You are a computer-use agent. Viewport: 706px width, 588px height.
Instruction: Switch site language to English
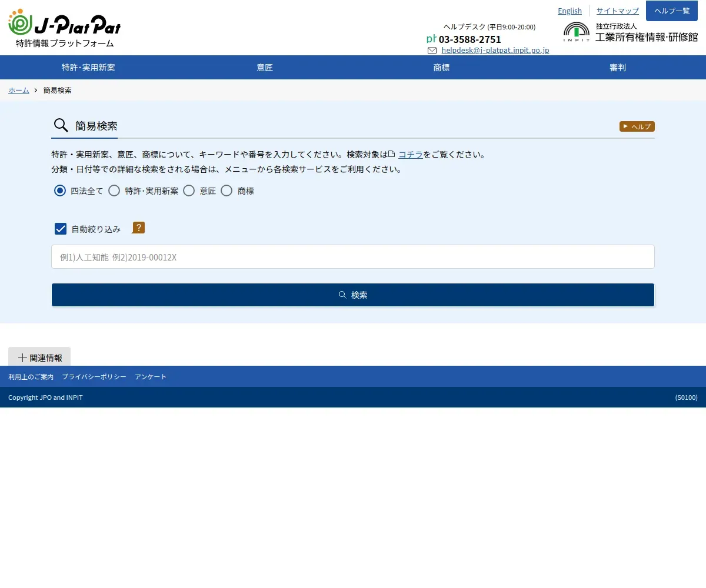[570, 11]
